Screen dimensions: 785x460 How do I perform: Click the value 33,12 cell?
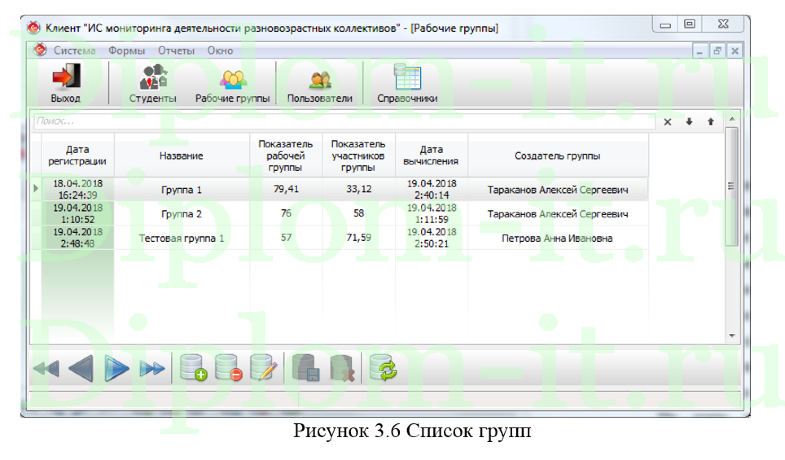point(358,189)
